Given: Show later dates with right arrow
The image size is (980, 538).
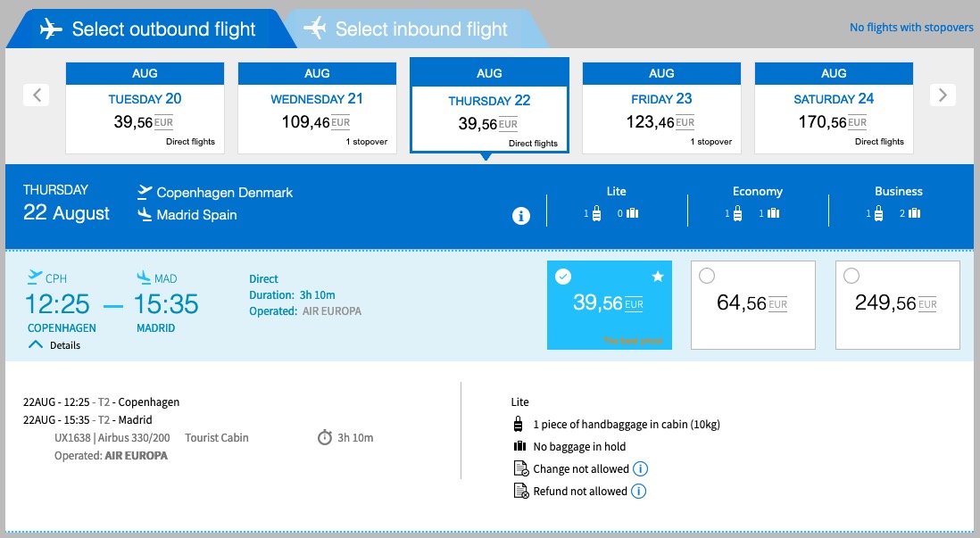Looking at the screenshot, I should coord(943,95).
